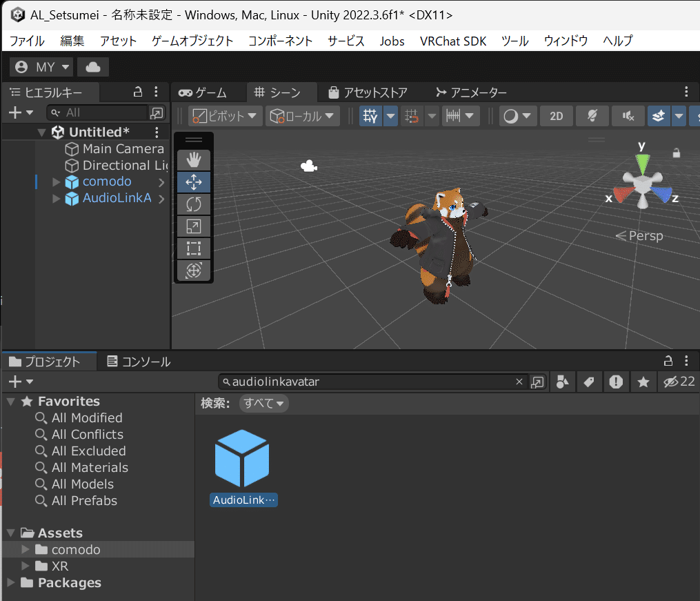This screenshot has width=700, height=601.
Task: Open Hierarchy panel options menu
Action: click(x=156, y=92)
